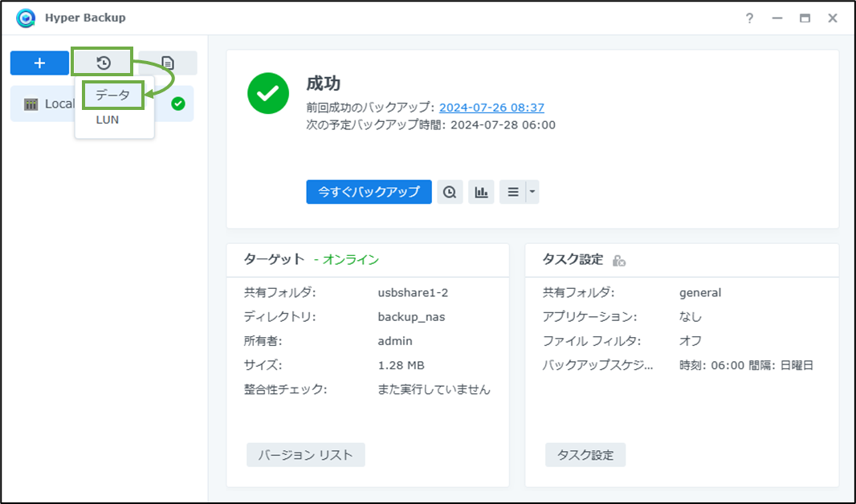856x504 pixels.
Task: Click the large green success checkmark icon
Action: [x=268, y=93]
